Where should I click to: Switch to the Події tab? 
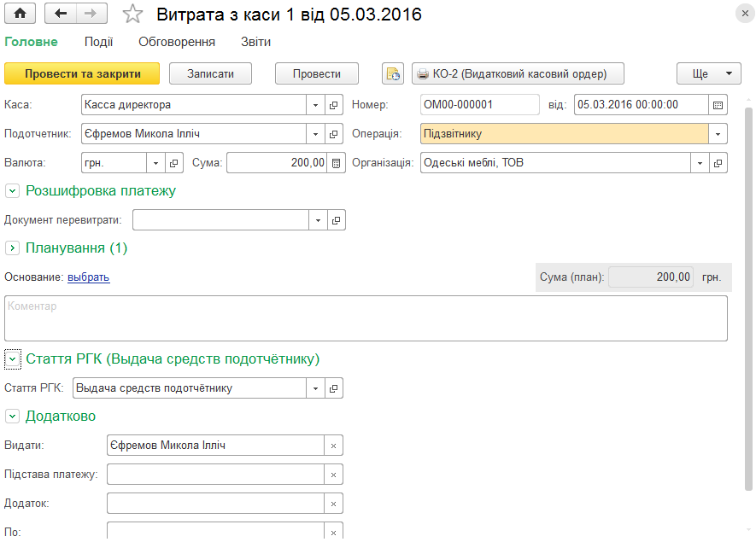[99, 42]
